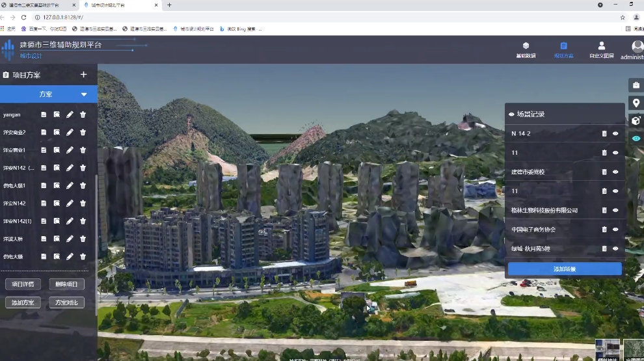Select the 洋安商业2 scheme name
This screenshot has width=644, height=361.
click(14, 132)
